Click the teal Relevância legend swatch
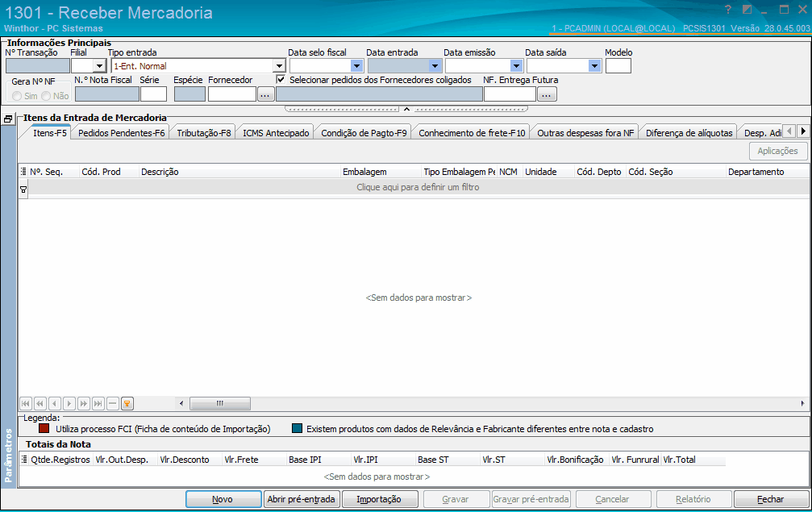The height and width of the screenshot is (512, 812). pyautogui.click(x=297, y=429)
